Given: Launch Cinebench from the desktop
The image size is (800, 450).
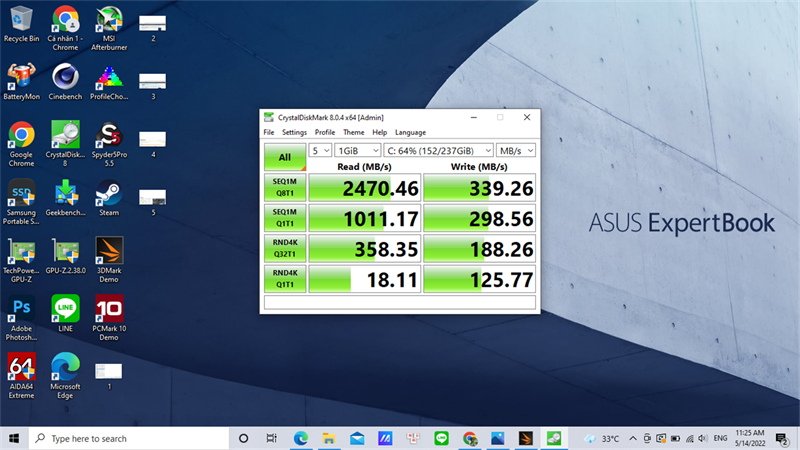Looking at the screenshot, I should click(x=65, y=82).
